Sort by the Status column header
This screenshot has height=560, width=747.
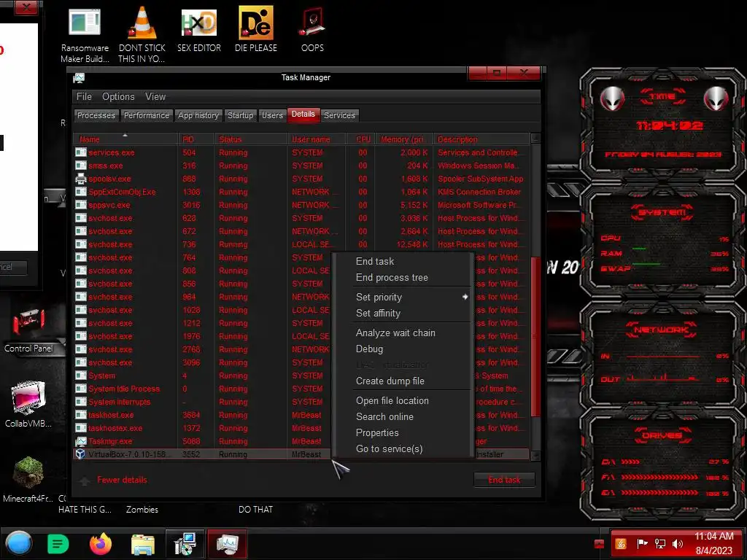(251, 139)
